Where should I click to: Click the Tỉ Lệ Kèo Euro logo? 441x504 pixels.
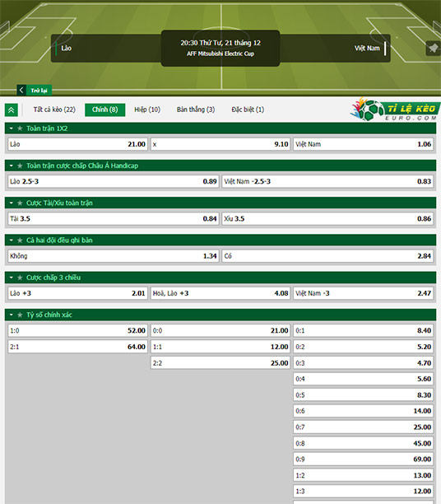click(396, 110)
